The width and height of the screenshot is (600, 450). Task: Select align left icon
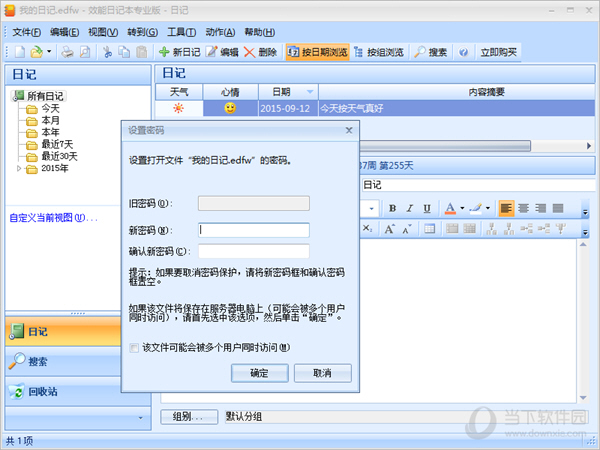pos(506,208)
